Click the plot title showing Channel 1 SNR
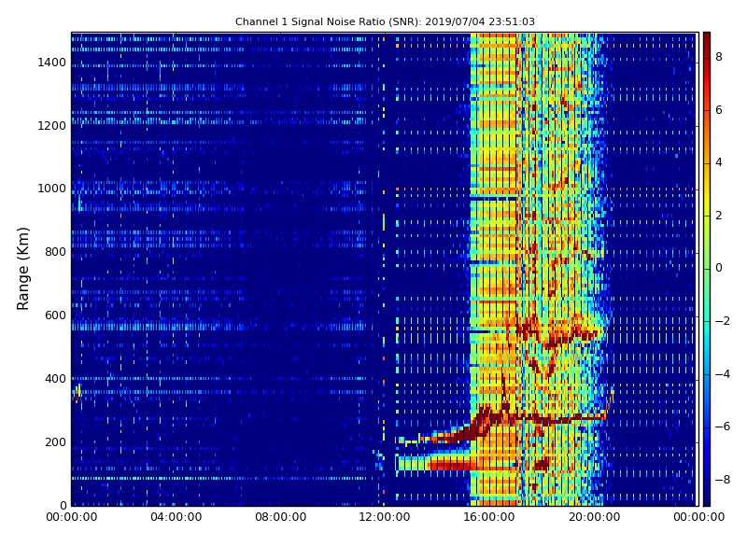This screenshot has width=747, height=560. pyautogui.click(x=385, y=21)
